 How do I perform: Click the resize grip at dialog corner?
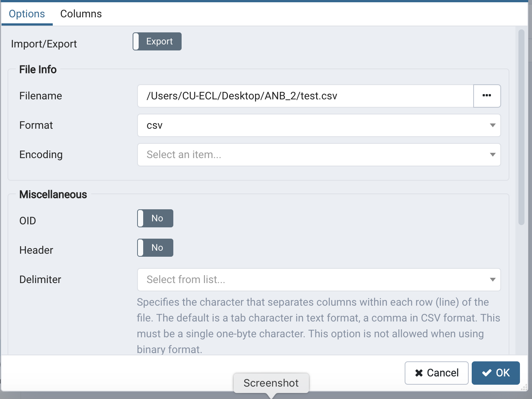524,387
